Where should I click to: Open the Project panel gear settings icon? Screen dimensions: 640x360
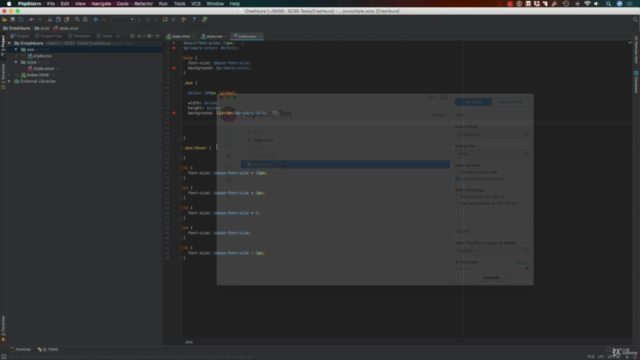(149, 36)
